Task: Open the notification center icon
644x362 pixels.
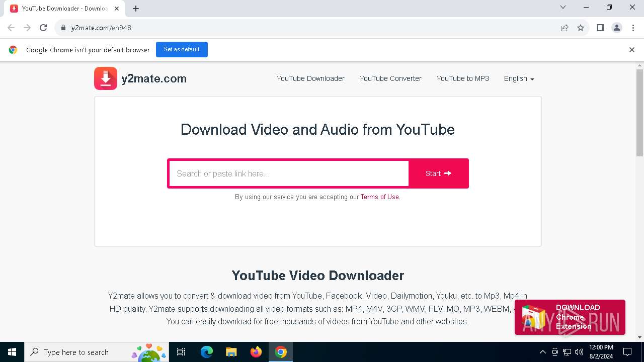Action: [x=627, y=352]
